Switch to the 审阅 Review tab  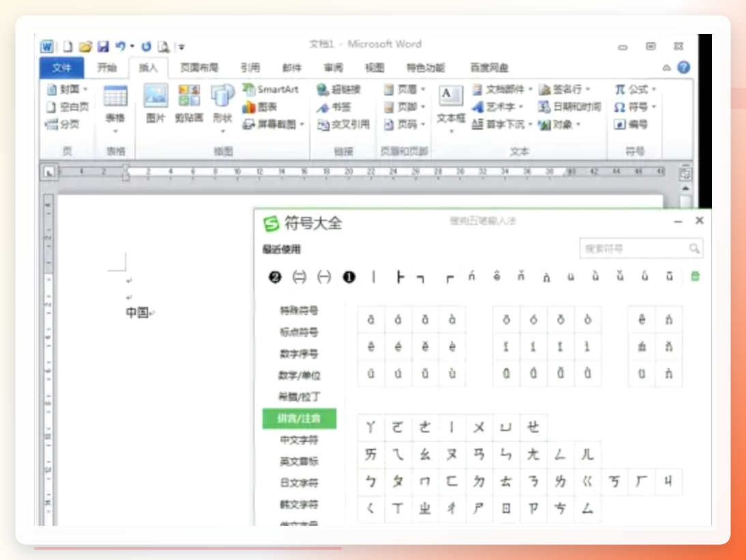pos(333,68)
